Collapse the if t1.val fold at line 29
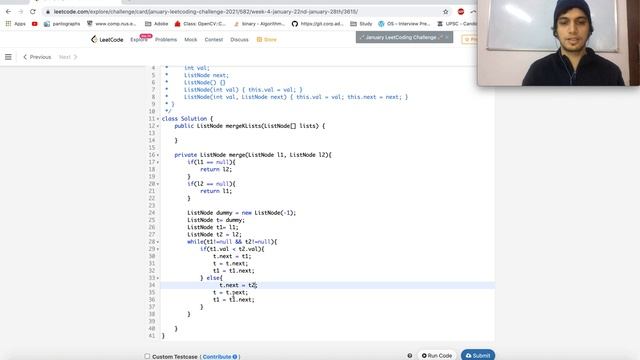This screenshot has height=360, width=640. pos(158,249)
